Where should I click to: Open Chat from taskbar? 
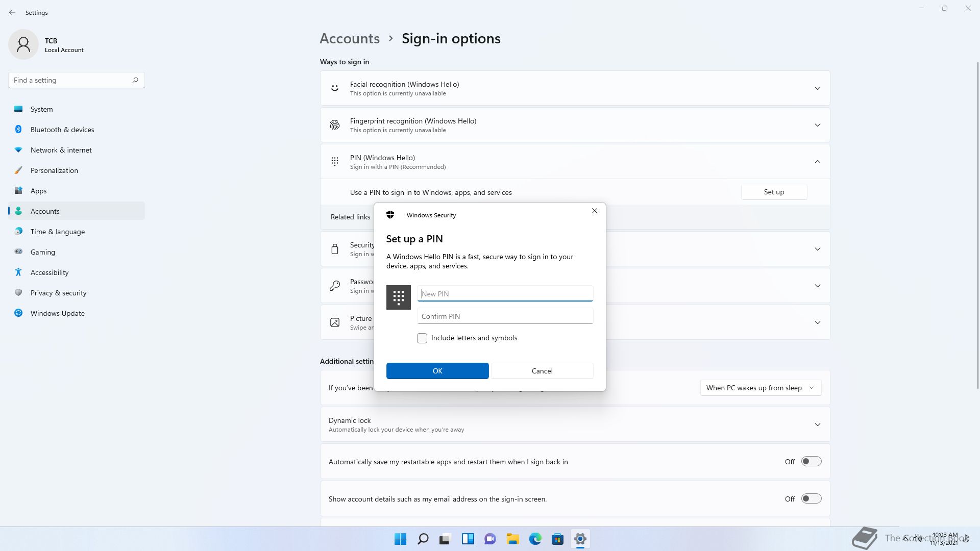pyautogui.click(x=491, y=539)
